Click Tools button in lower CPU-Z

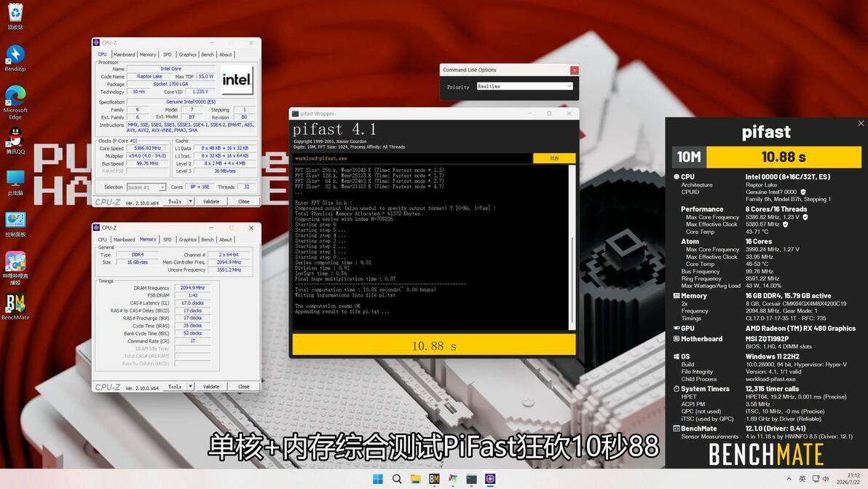(175, 386)
